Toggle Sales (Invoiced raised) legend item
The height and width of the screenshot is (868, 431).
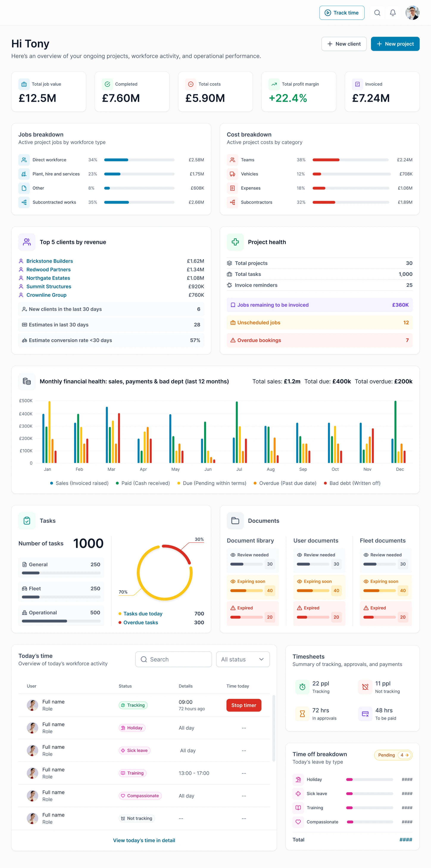tap(80, 483)
